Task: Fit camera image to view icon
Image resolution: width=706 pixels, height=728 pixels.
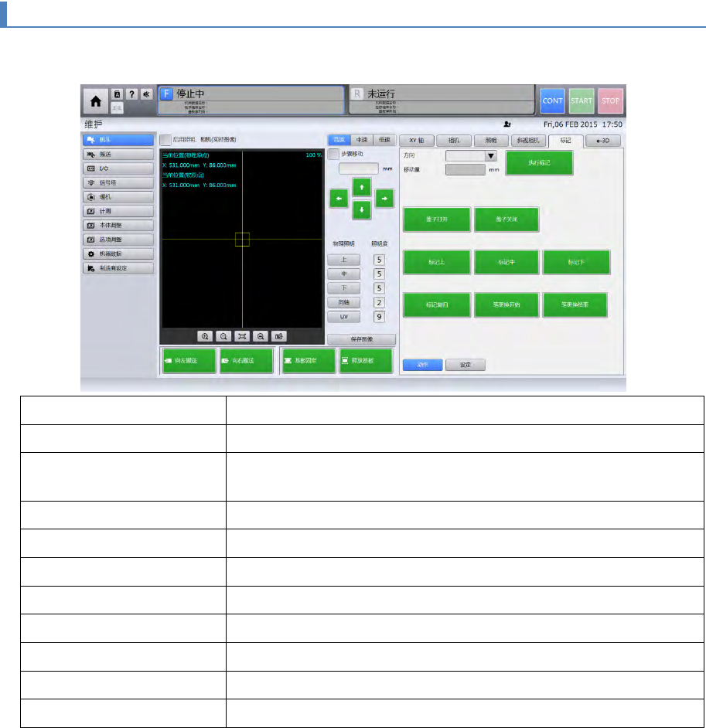Action: pyautogui.click(x=242, y=336)
